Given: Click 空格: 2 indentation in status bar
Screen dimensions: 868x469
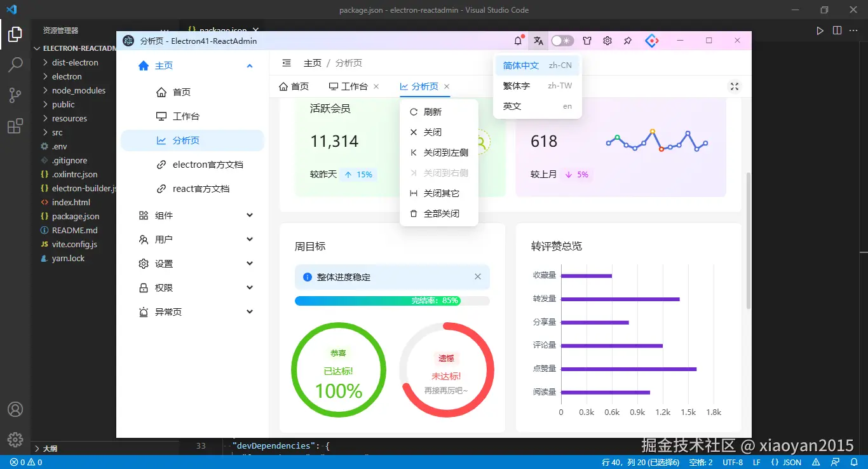Looking at the screenshot, I should [x=701, y=462].
